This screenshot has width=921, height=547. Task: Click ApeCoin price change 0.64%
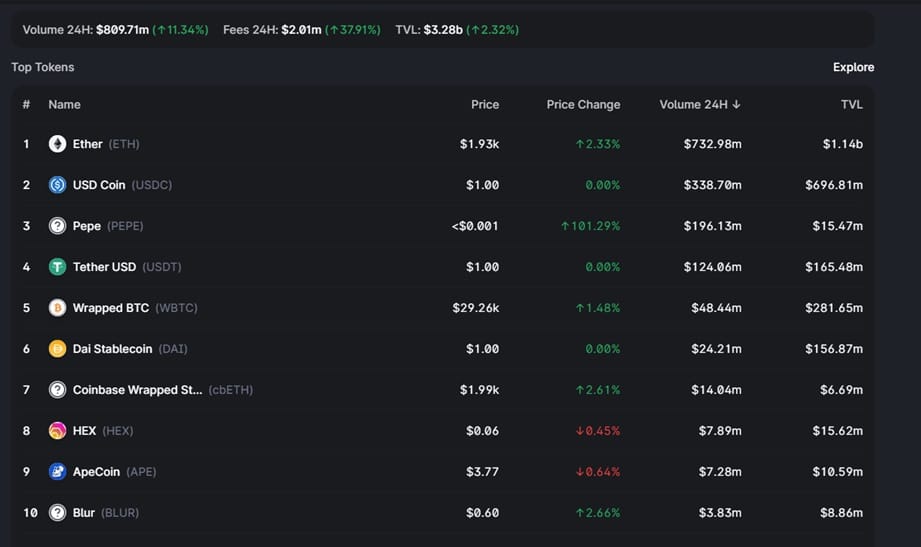pos(597,472)
